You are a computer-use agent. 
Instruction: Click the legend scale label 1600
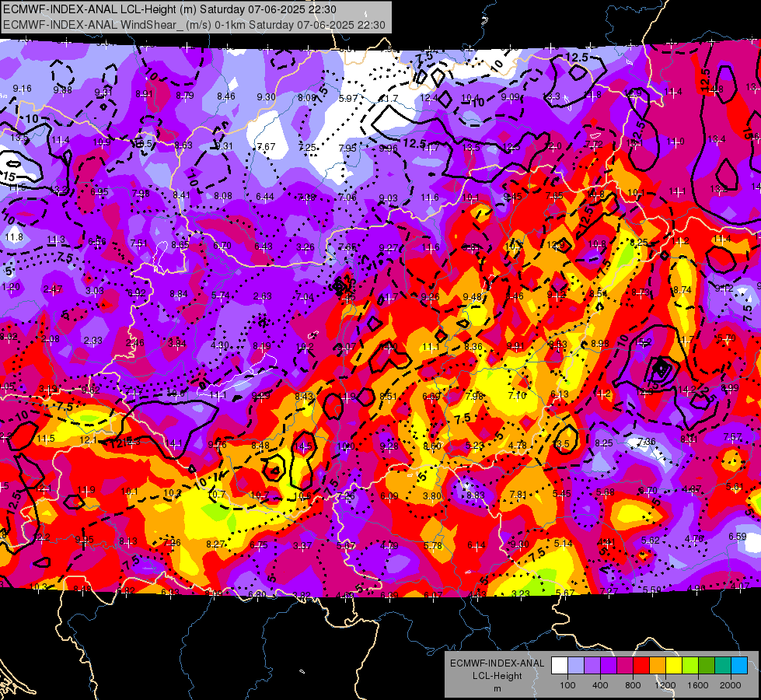tap(698, 685)
